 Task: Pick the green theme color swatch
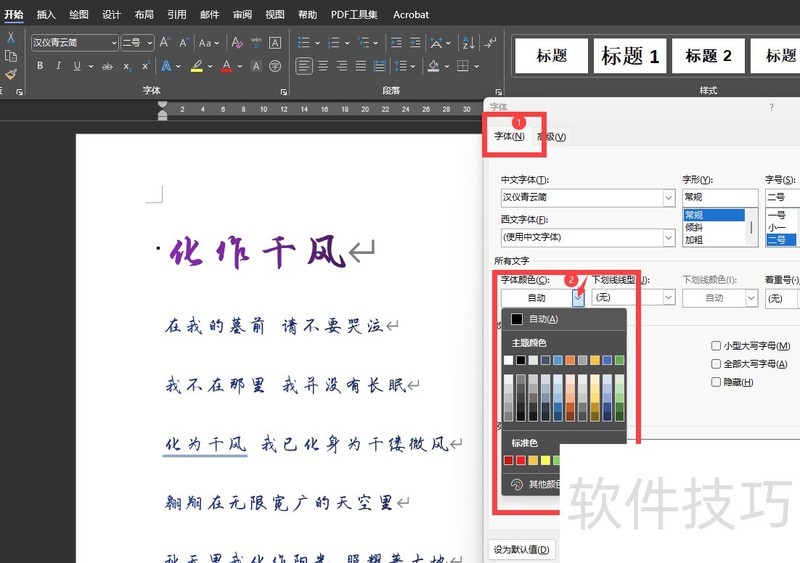(x=619, y=360)
